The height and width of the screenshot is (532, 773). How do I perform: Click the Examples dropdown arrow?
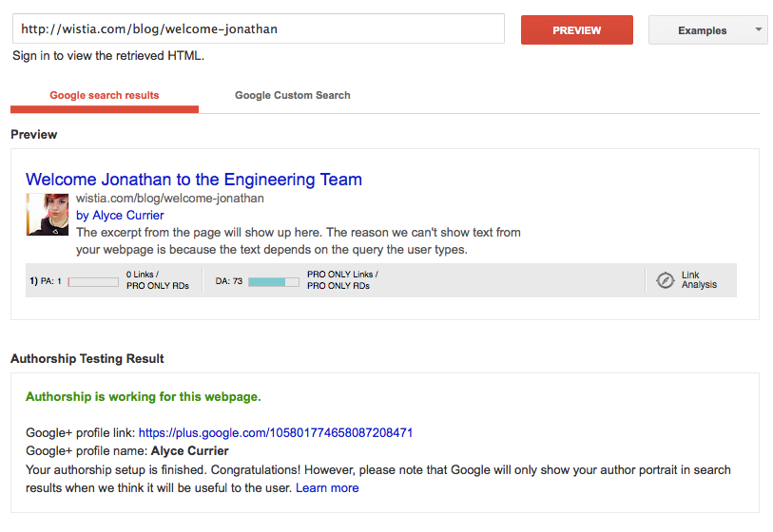tap(758, 29)
